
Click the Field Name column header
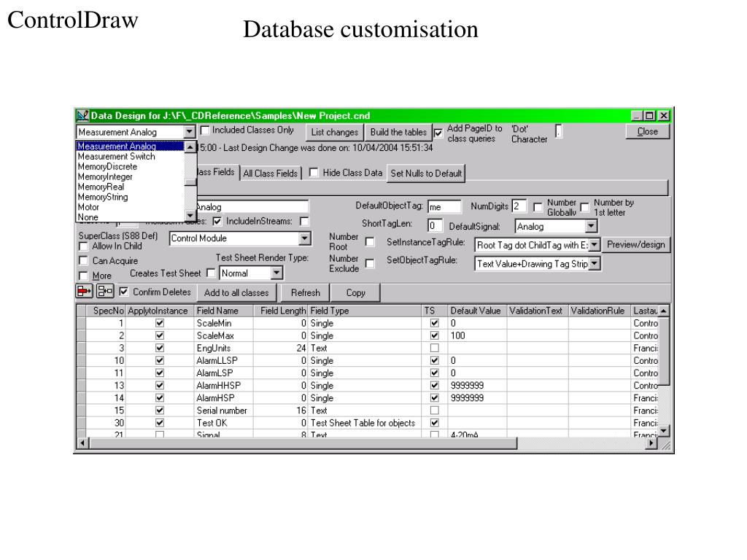click(x=223, y=311)
